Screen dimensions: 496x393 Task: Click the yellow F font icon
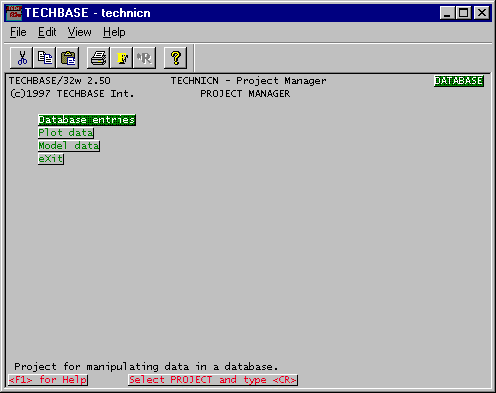tap(121, 58)
